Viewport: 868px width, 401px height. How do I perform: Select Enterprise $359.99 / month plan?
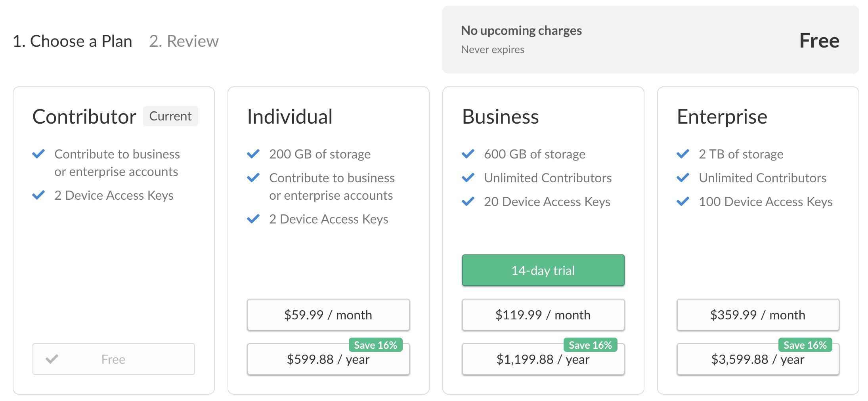758,315
